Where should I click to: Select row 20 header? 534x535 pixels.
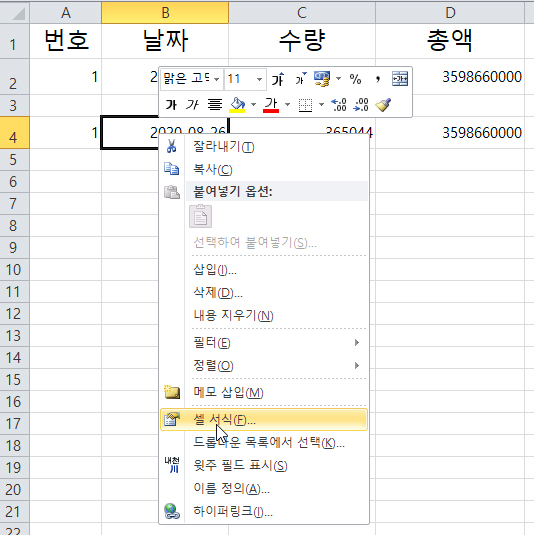(15, 489)
